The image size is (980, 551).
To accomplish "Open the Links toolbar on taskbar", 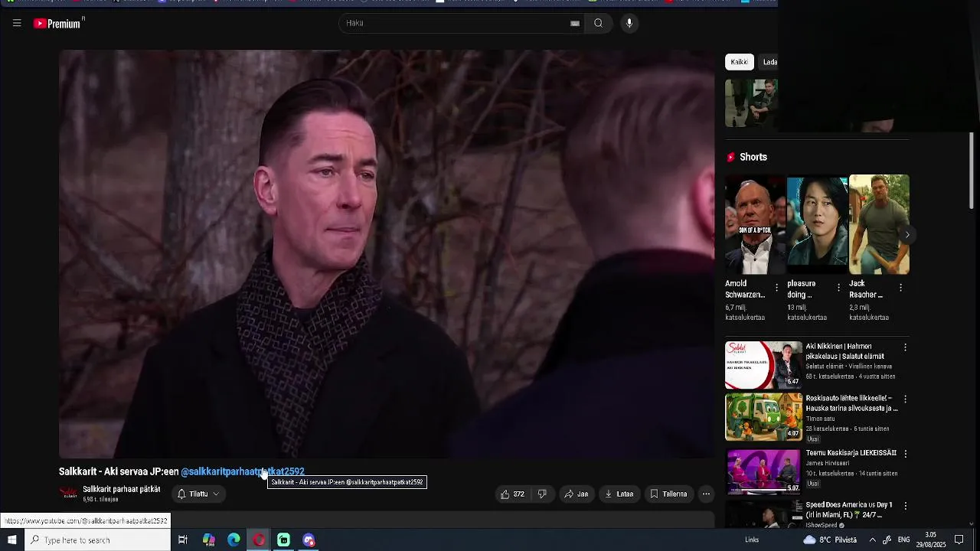I will pyautogui.click(x=752, y=540).
